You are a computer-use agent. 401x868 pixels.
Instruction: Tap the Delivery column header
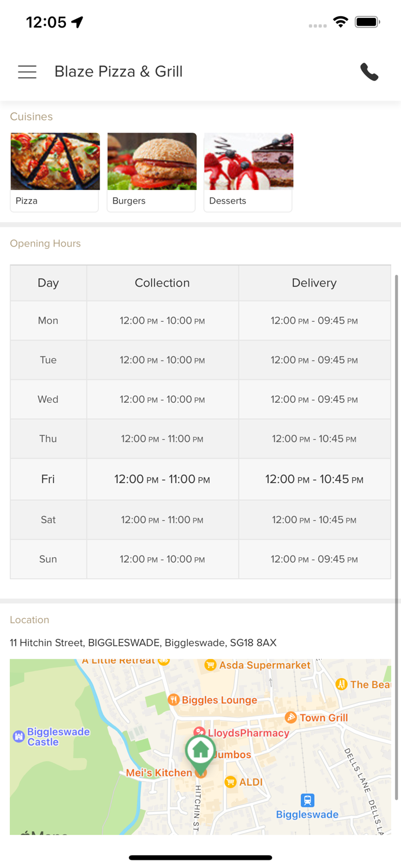[314, 283]
